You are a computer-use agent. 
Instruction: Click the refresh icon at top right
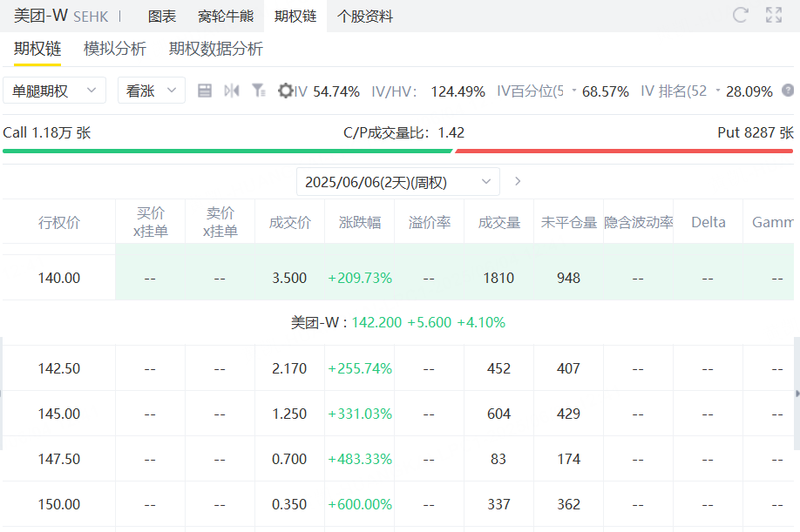click(740, 16)
